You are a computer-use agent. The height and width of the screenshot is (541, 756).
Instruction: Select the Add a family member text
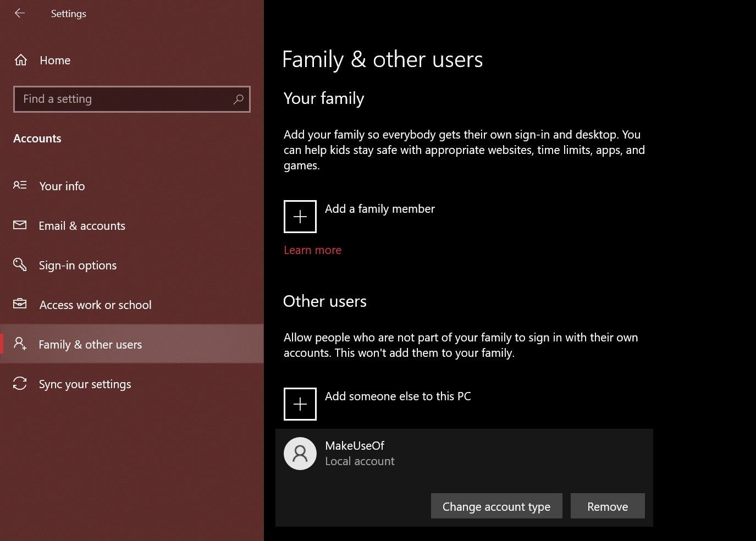coord(379,209)
